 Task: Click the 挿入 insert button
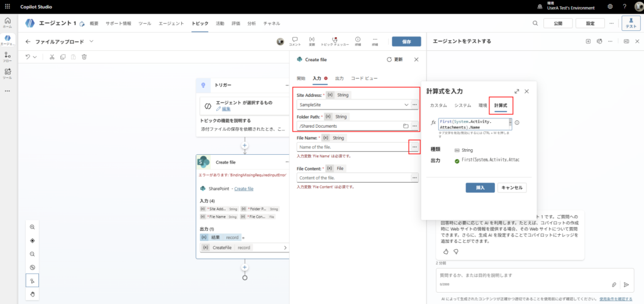pyautogui.click(x=480, y=188)
